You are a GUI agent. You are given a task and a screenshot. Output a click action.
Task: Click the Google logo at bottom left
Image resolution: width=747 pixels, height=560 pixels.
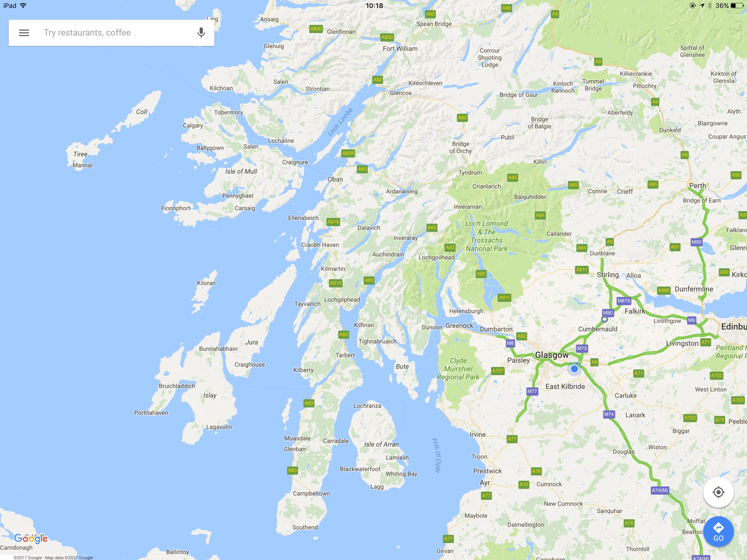click(x=31, y=539)
